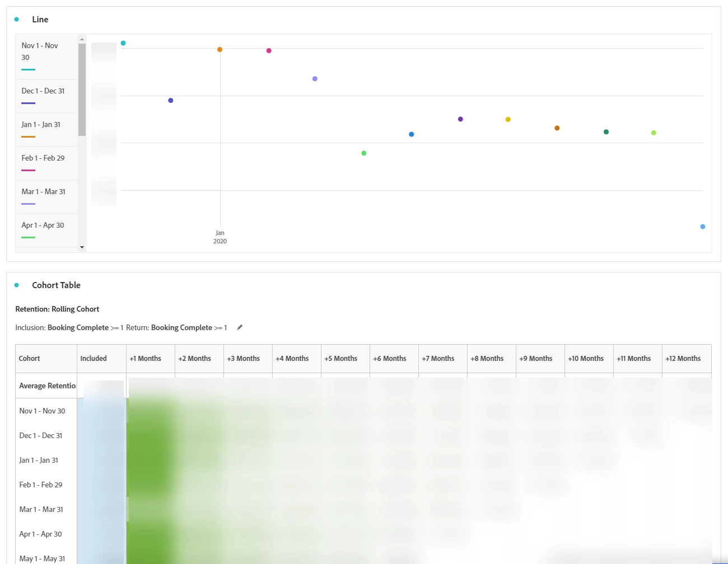Click the Feb 1 - Feb 29 table row label
Screen dimensions: 728x564
(x=41, y=485)
